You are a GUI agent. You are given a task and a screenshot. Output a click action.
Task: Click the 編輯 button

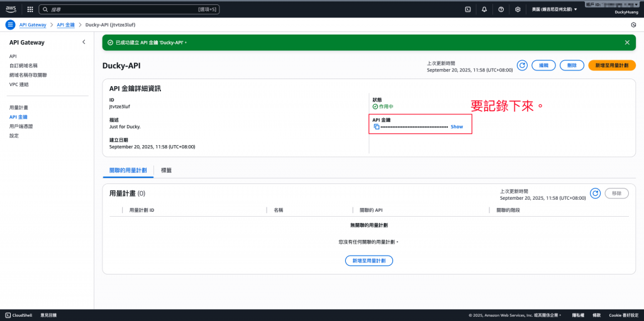[543, 65]
